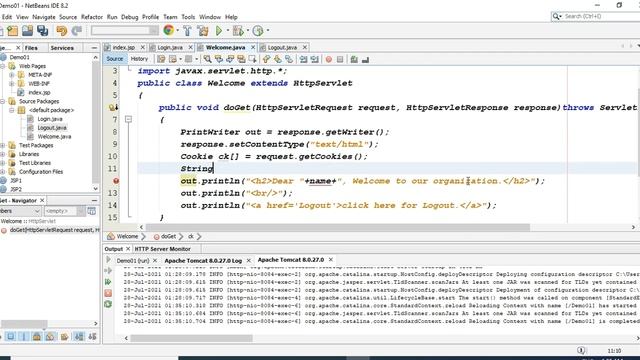
Task: Open the project configuration combo box
Action: click(124, 30)
